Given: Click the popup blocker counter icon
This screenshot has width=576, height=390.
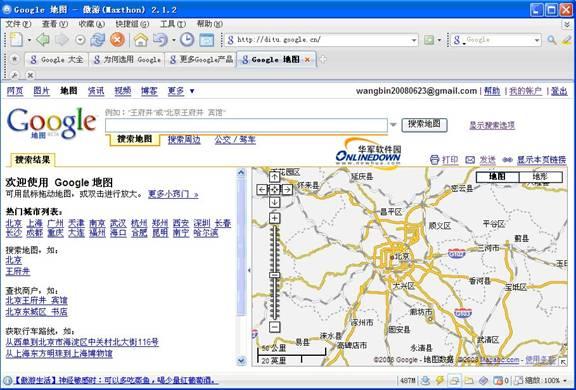Looking at the screenshot, I should coord(500,380).
